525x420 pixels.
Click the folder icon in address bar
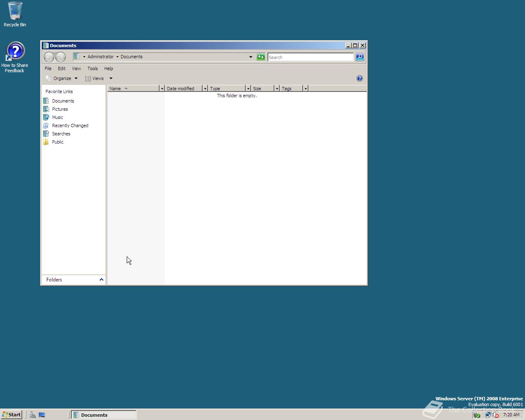coord(76,57)
